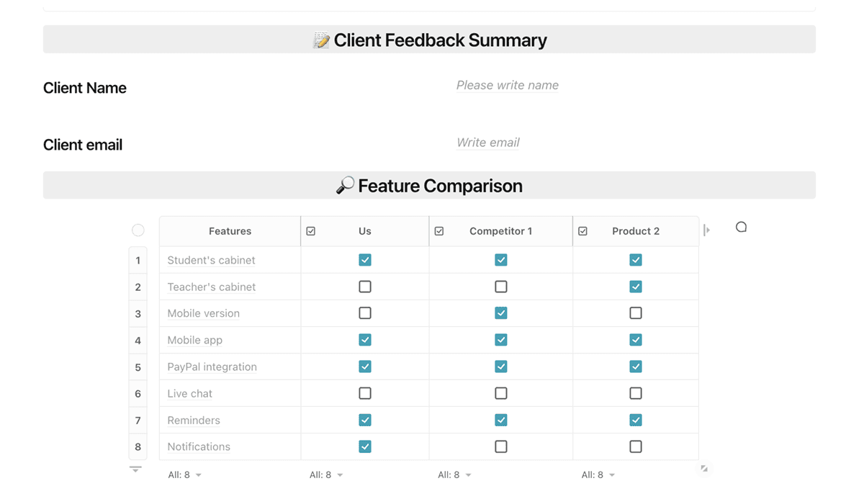Uncheck Competitor 1 checkbox for Mobile version

click(501, 313)
